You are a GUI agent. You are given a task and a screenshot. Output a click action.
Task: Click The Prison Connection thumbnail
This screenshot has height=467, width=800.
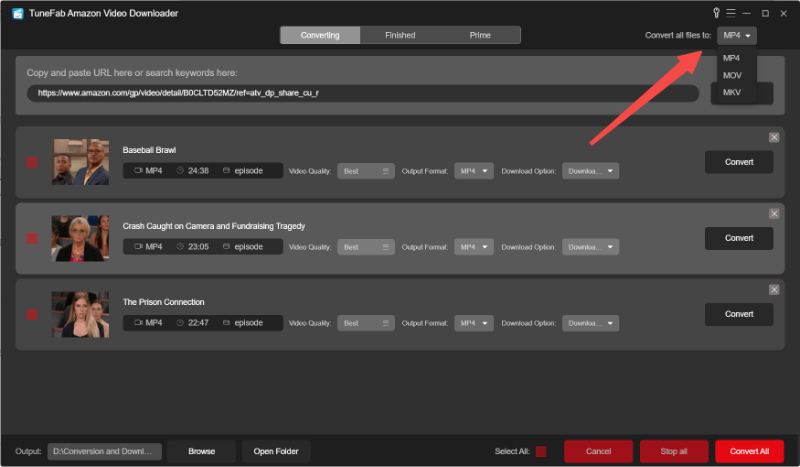click(x=80, y=314)
